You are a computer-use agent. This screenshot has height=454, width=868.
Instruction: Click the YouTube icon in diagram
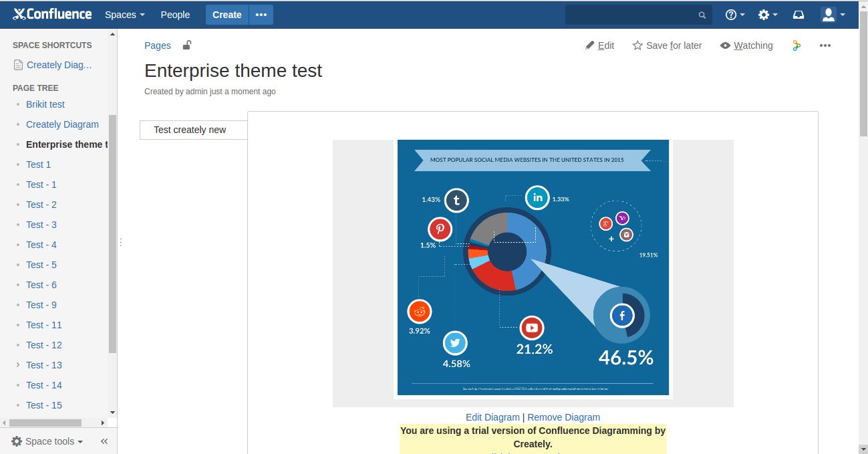(x=532, y=328)
